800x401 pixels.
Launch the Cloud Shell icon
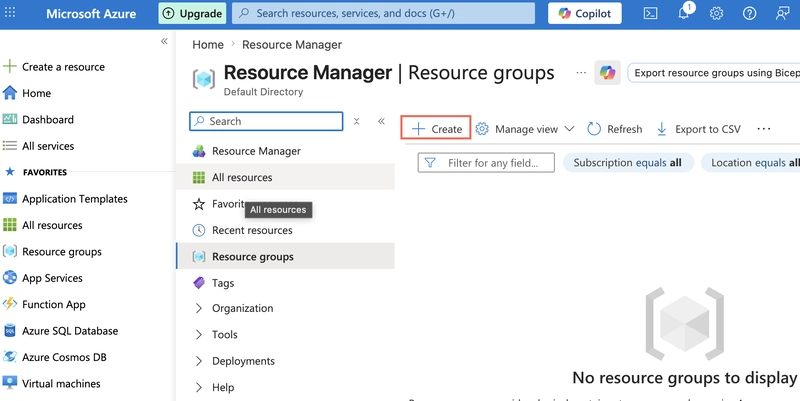[650, 13]
